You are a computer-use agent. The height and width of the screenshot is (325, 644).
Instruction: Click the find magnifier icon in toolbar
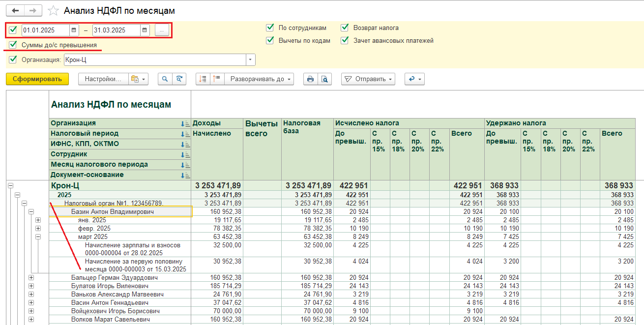tap(165, 79)
